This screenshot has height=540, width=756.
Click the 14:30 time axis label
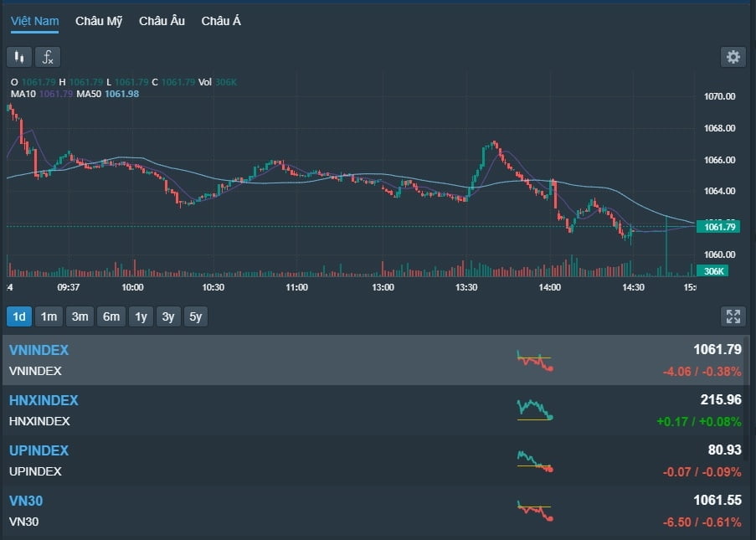point(633,287)
